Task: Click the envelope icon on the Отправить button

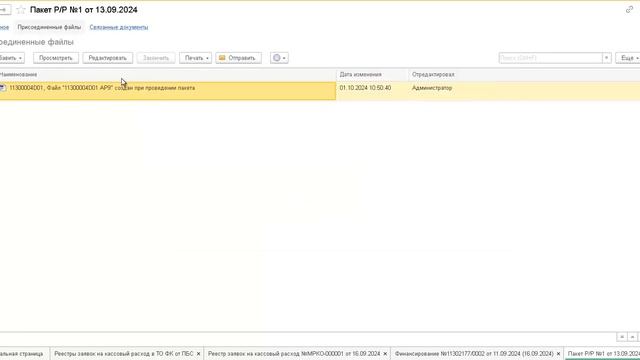Action: tap(222, 58)
